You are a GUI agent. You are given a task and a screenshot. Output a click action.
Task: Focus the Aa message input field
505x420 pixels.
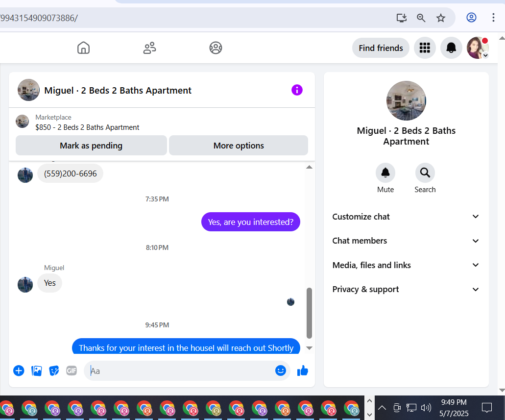pyautogui.click(x=180, y=371)
